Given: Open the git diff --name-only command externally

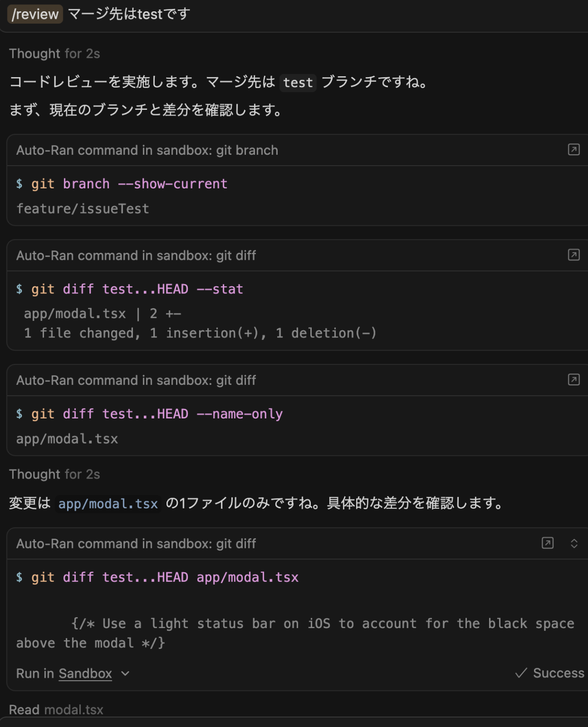Looking at the screenshot, I should tap(574, 380).
